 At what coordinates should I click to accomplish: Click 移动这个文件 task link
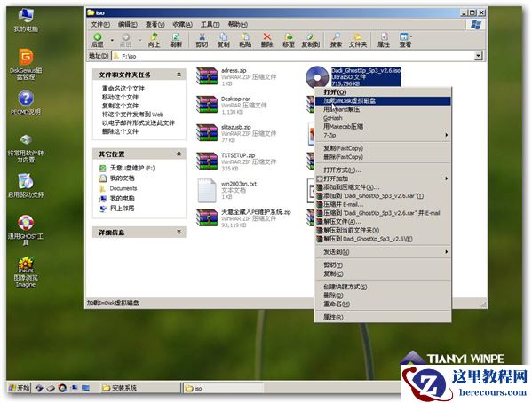[x=120, y=97]
